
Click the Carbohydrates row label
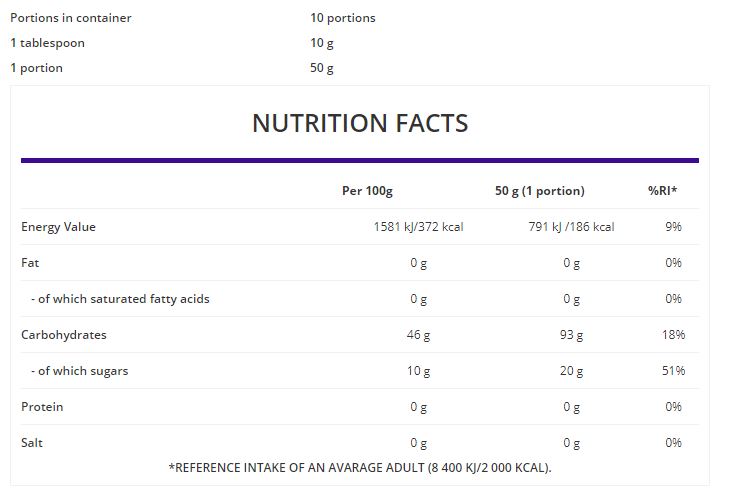pyautogui.click(x=64, y=335)
